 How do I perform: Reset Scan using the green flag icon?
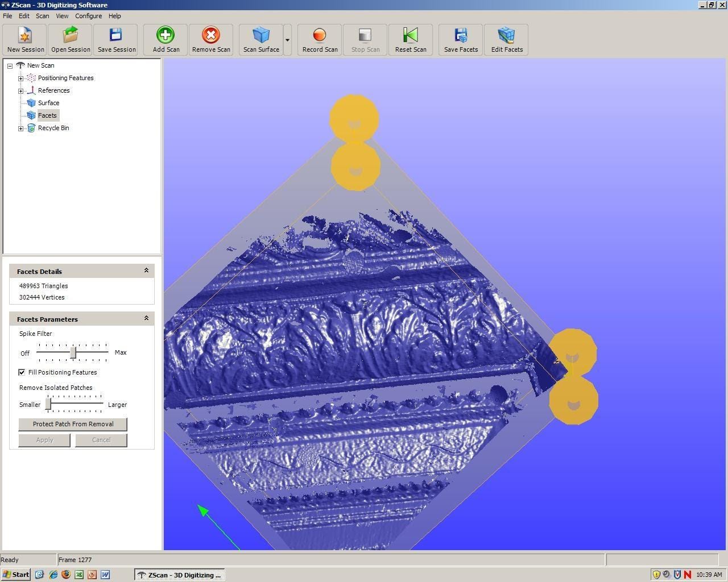(411, 40)
